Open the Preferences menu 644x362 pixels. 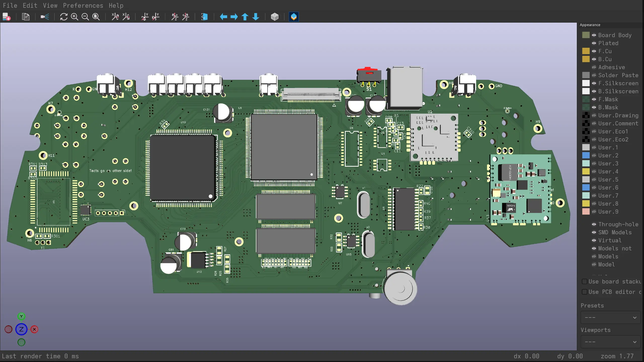point(83,6)
